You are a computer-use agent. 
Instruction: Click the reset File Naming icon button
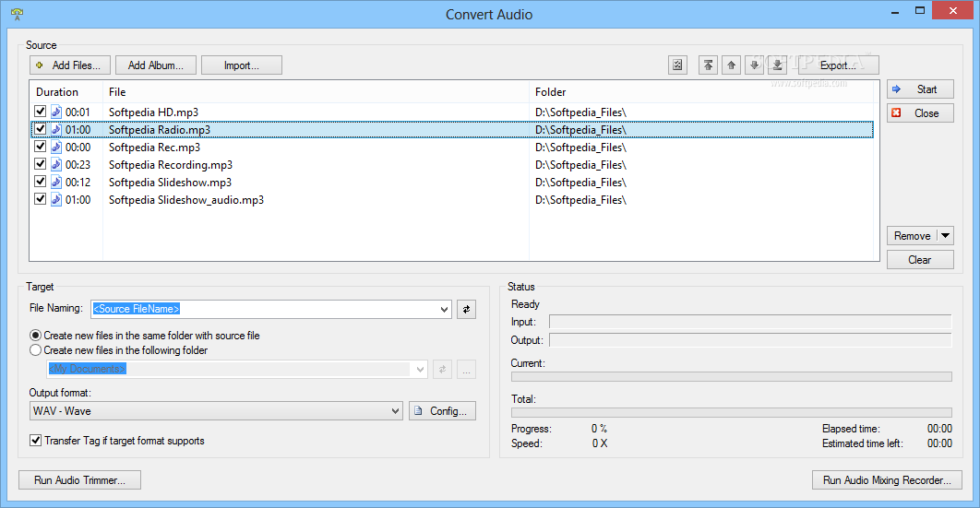[x=466, y=309]
